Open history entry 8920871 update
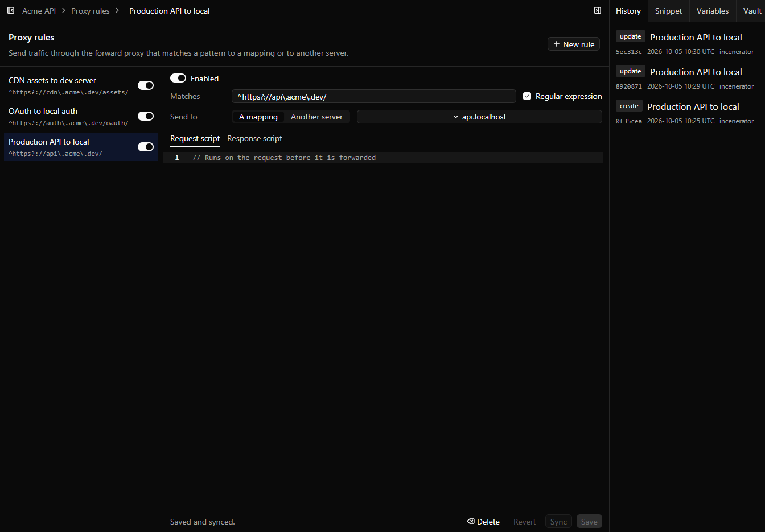765x532 pixels. (x=685, y=79)
